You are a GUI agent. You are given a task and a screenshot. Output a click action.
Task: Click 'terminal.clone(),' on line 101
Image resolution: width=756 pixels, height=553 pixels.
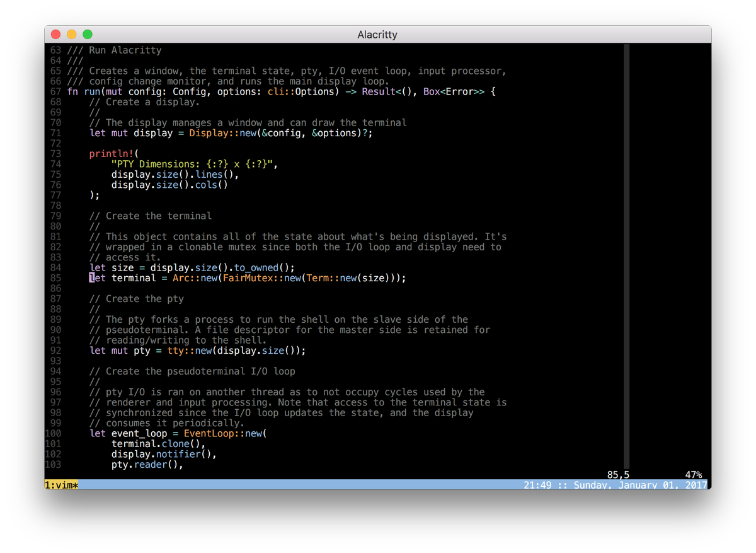[x=158, y=444]
